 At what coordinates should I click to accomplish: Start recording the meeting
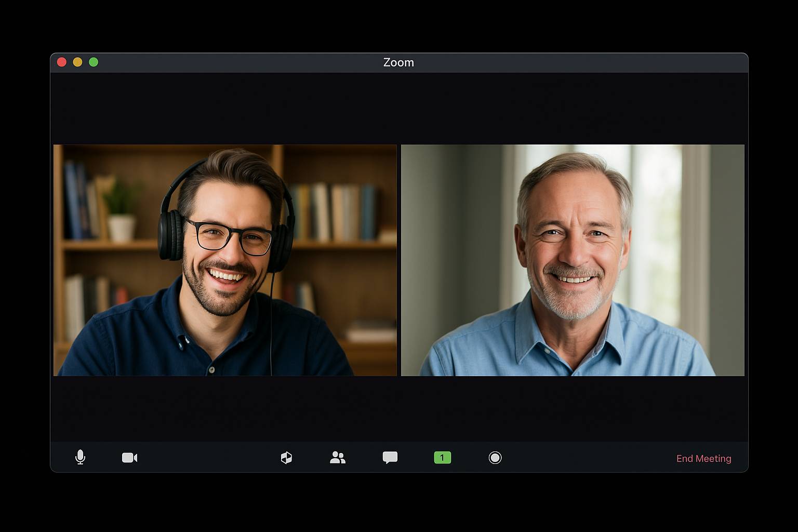tap(495, 458)
